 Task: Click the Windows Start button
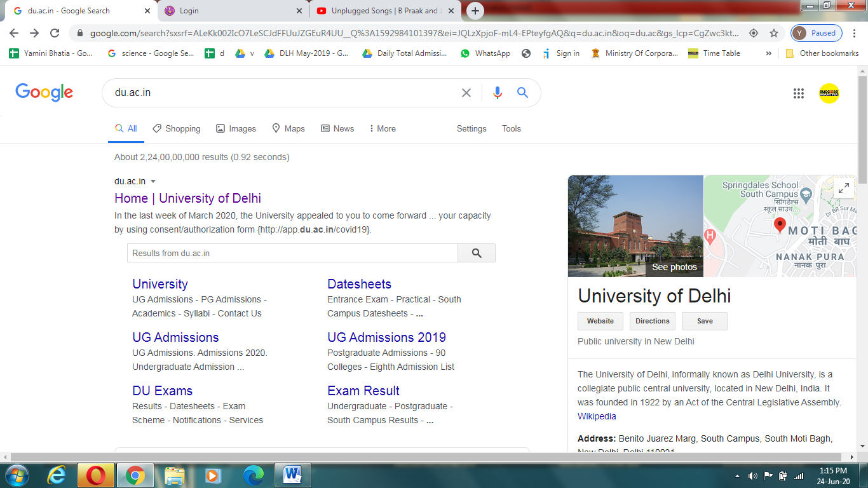(17, 475)
